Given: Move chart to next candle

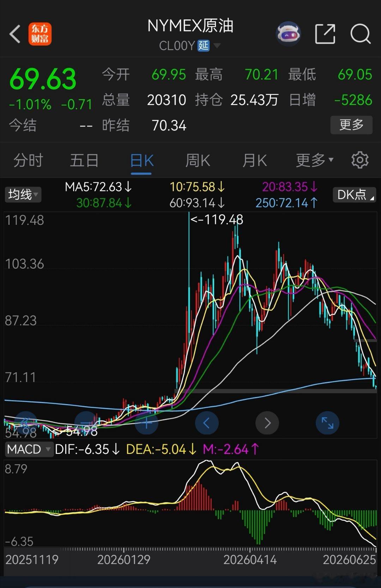Looking at the screenshot, I should pyautogui.click(x=267, y=423).
